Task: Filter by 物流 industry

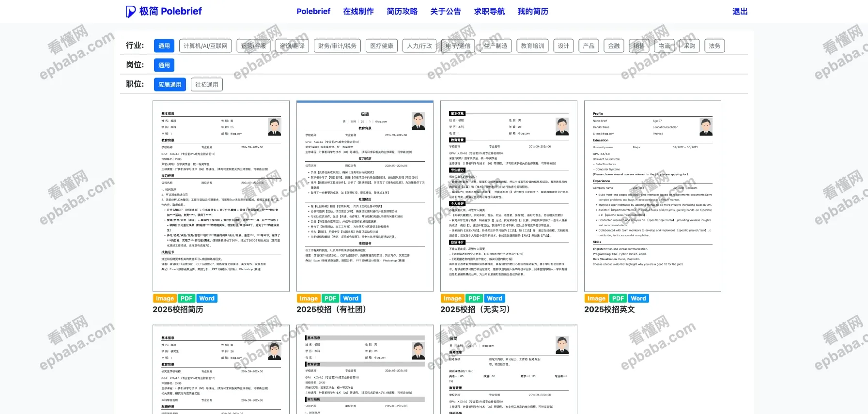Action: tap(664, 46)
